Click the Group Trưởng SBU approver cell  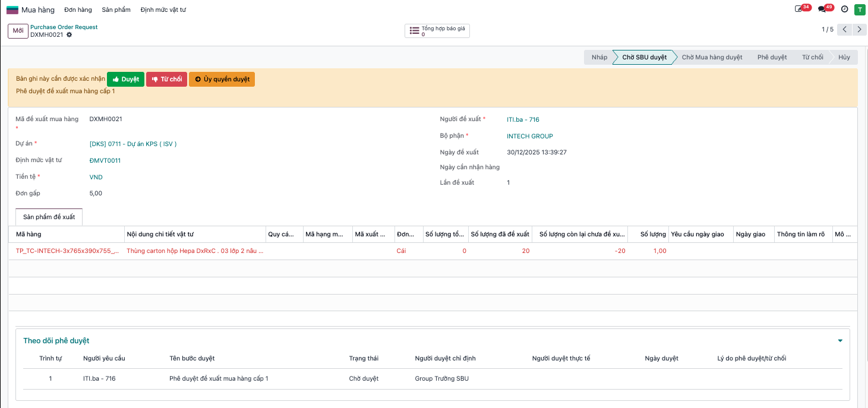tap(441, 379)
